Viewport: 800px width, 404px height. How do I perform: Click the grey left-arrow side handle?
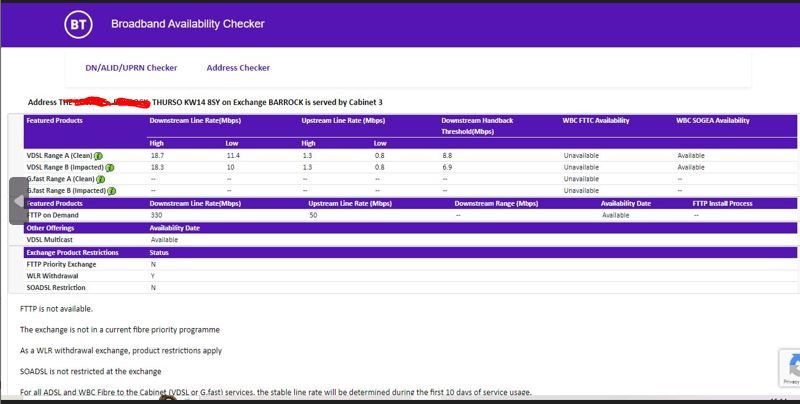click(x=19, y=201)
